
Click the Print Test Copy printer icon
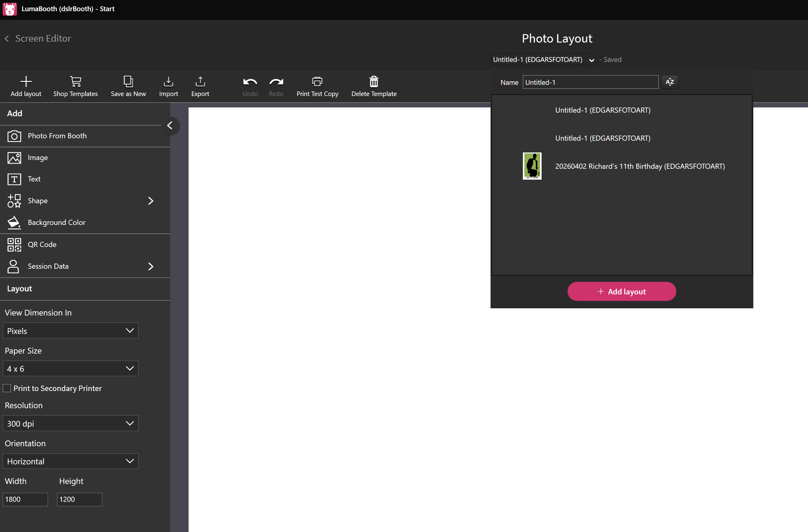click(x=317, y=82)
